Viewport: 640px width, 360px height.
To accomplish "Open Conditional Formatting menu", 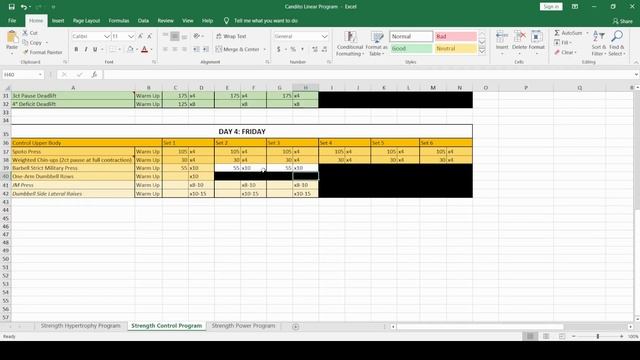I will click(x=350, y=43).
